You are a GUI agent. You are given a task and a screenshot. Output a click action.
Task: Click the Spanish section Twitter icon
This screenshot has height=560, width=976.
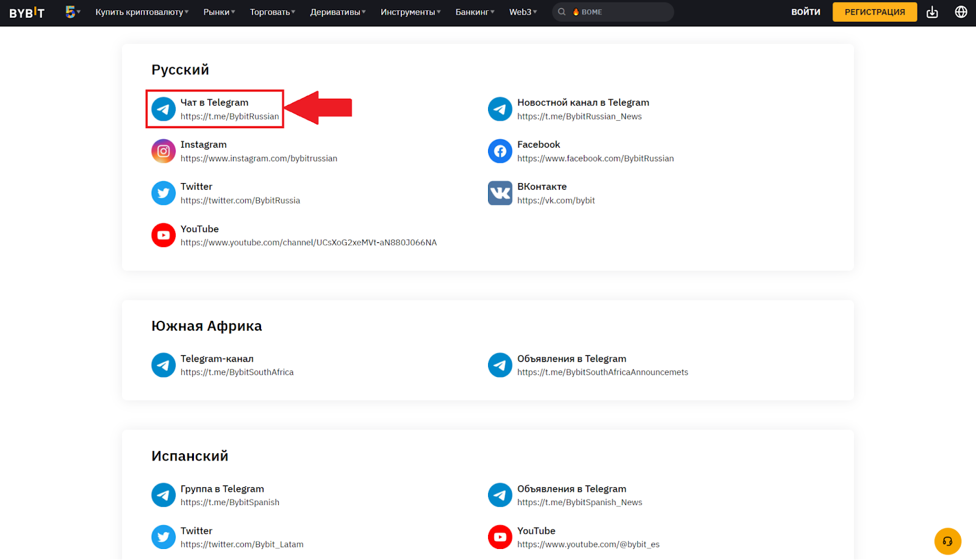(163, 537)
